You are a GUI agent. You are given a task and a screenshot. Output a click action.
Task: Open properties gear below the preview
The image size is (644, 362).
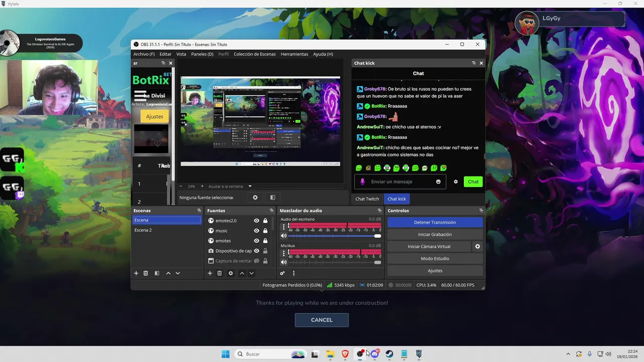255,198
